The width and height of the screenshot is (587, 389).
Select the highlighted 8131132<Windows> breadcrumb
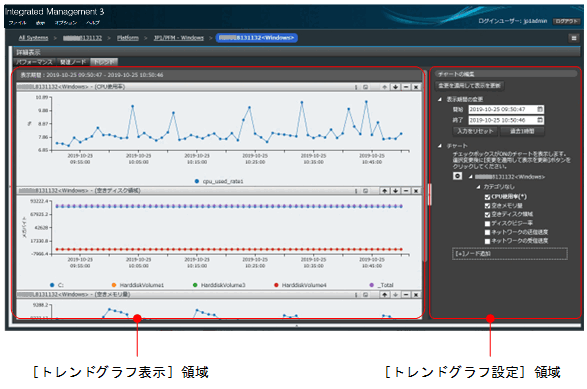pos(257,38)
